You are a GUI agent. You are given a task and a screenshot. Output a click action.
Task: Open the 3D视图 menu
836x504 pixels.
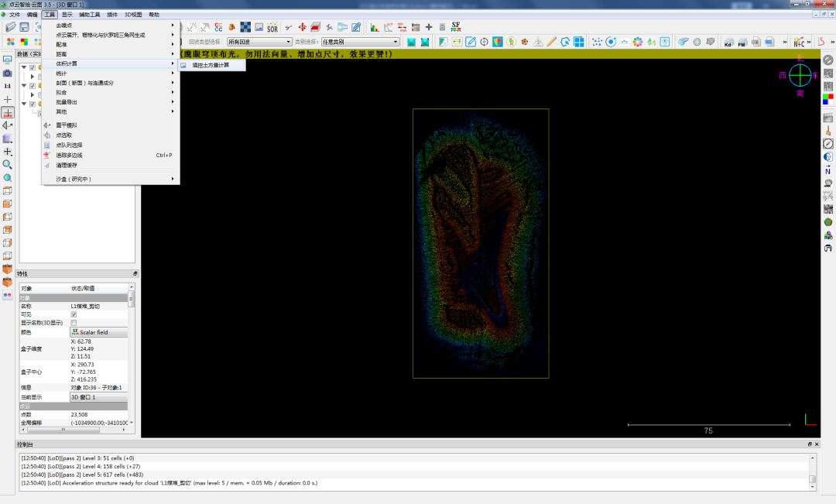pyautogui.click(x=133, y=15)
